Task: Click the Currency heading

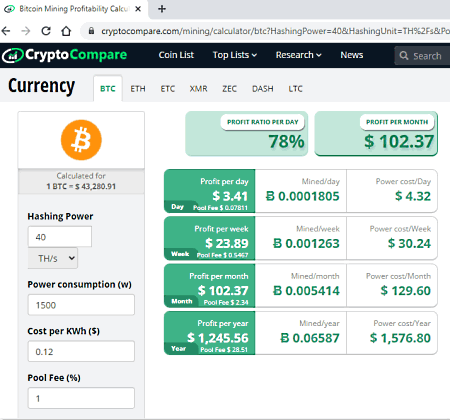Action: [x=42, y=86]
